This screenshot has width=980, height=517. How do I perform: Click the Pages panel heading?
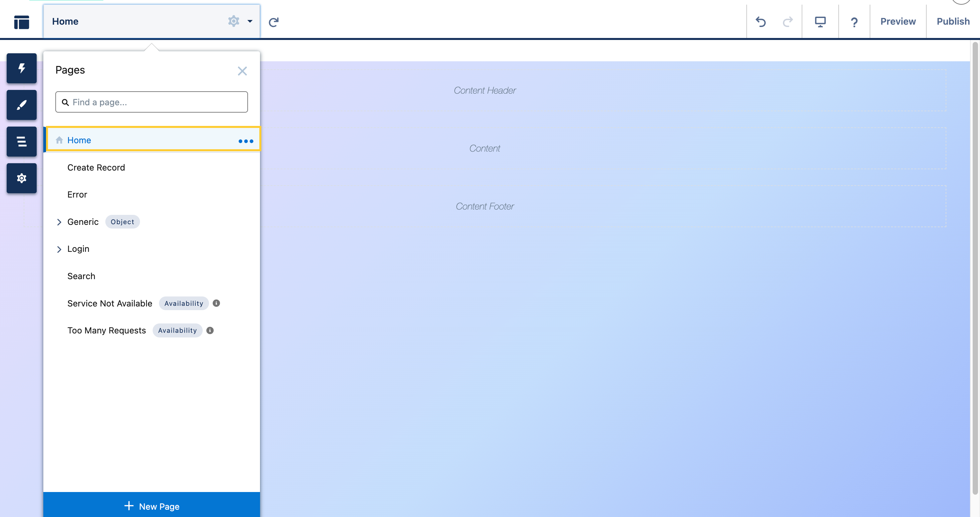70,70
